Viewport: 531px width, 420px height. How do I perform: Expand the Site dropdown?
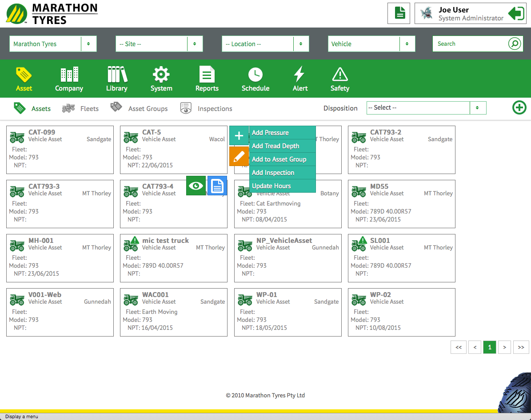click(195, 44)
